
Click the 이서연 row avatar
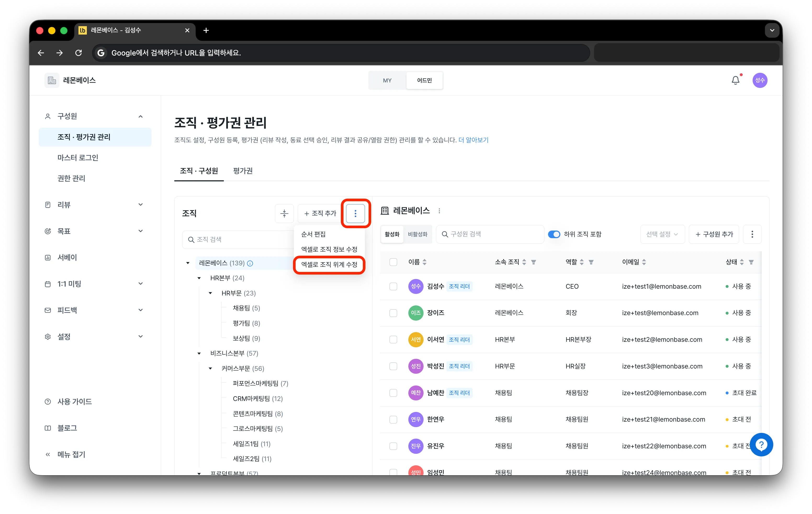[416, 340]
